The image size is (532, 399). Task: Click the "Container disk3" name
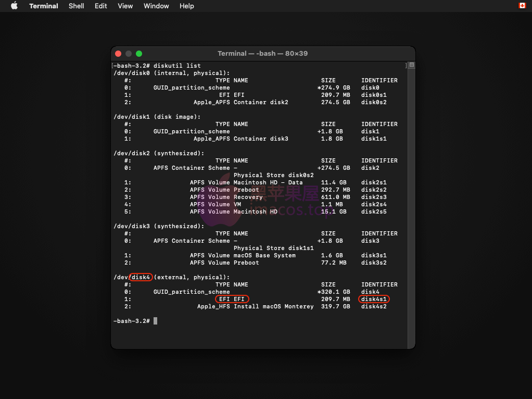click(x=261, y=139)
